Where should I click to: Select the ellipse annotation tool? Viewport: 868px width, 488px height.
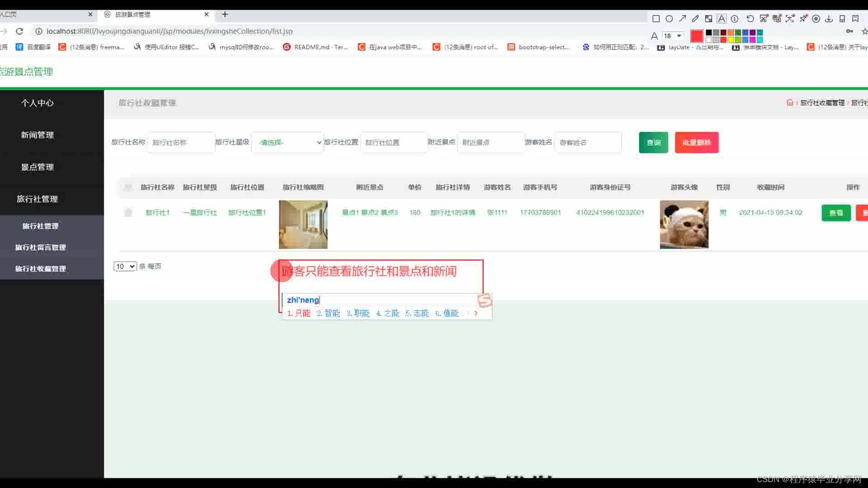pyautogui.click(x=669, y=19)
